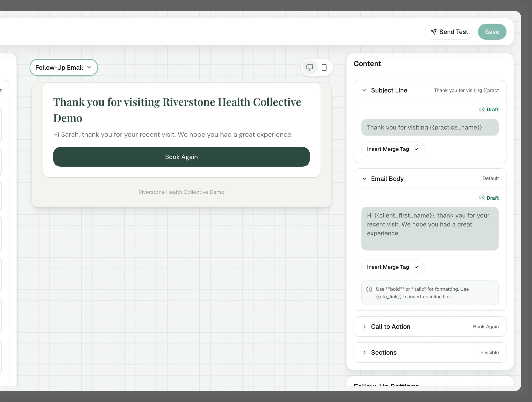The height and width of the screenshot is (402, 532).
Task: Expand the Sections panel
Action: (x=430, y=352)
